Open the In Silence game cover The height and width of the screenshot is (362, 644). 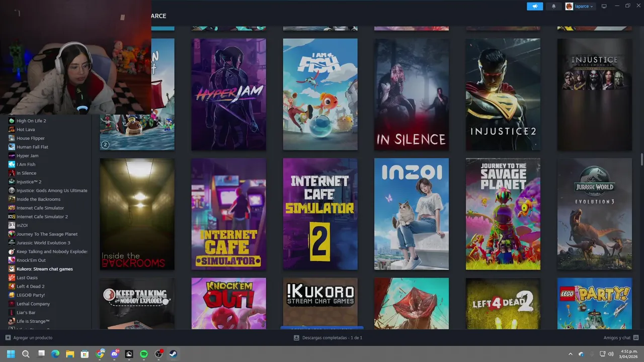tap(412, 95)
